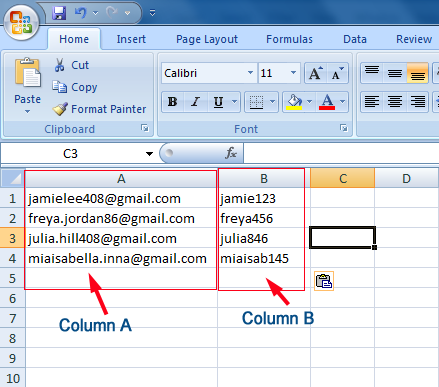Cut selection with the scissors icon

point(59,65)
